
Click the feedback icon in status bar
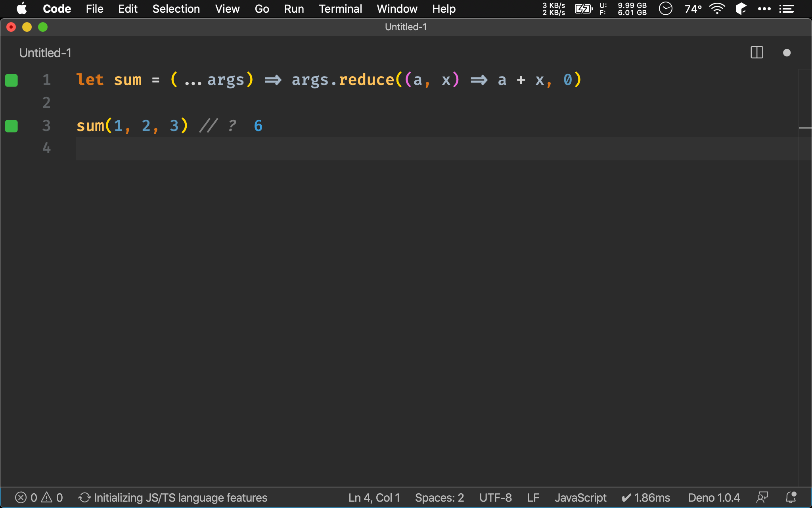762,498
